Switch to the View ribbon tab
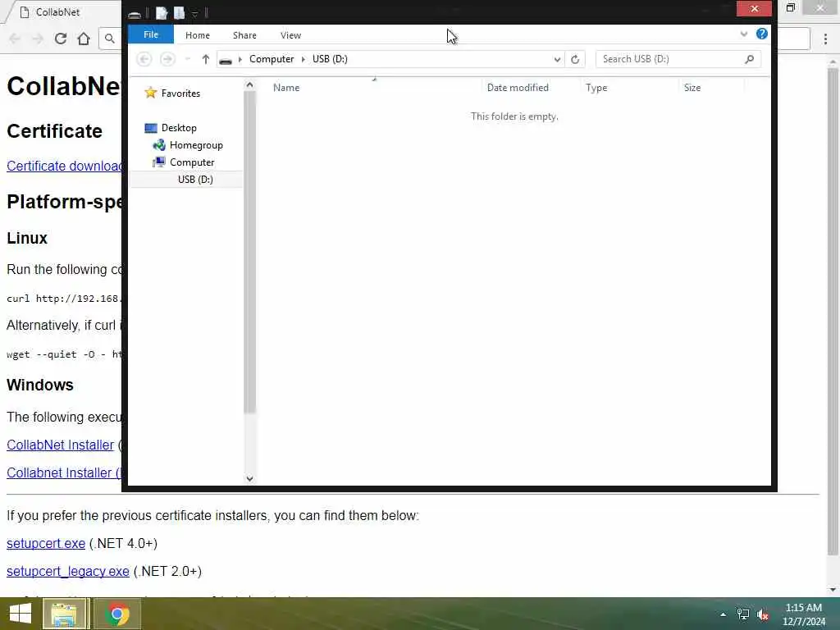This screenshot has width=840, height=630. (291, 35)
